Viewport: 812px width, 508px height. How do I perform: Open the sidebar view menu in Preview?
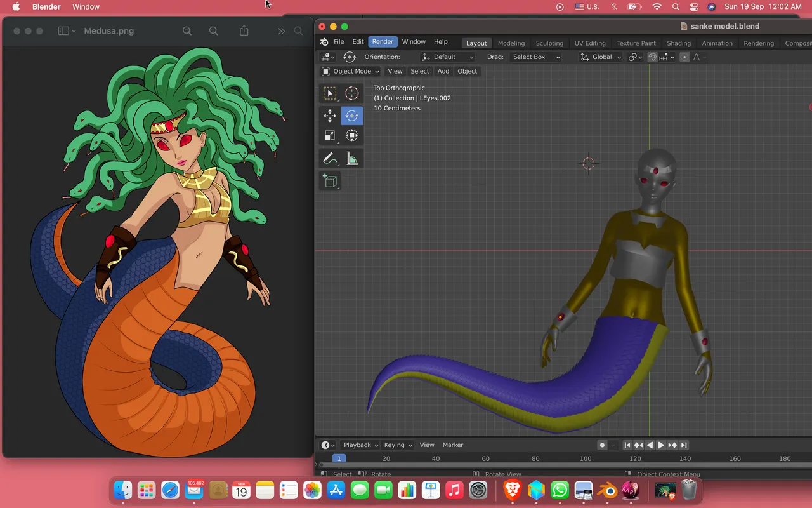[67, 31]
